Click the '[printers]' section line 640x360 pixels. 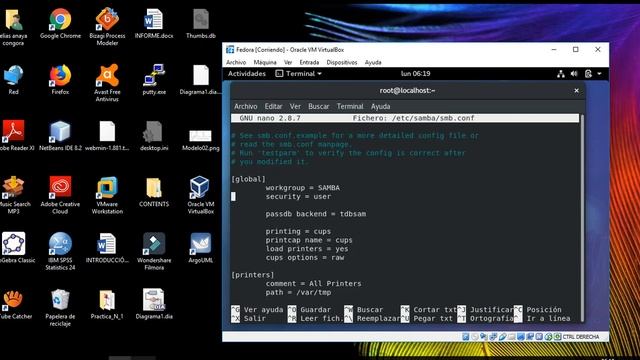click(x=253, y=275)
